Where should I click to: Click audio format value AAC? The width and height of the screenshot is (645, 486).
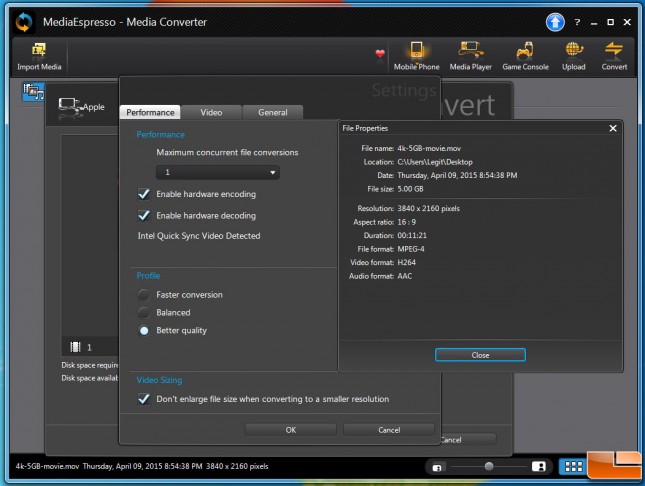pos(404,276)
